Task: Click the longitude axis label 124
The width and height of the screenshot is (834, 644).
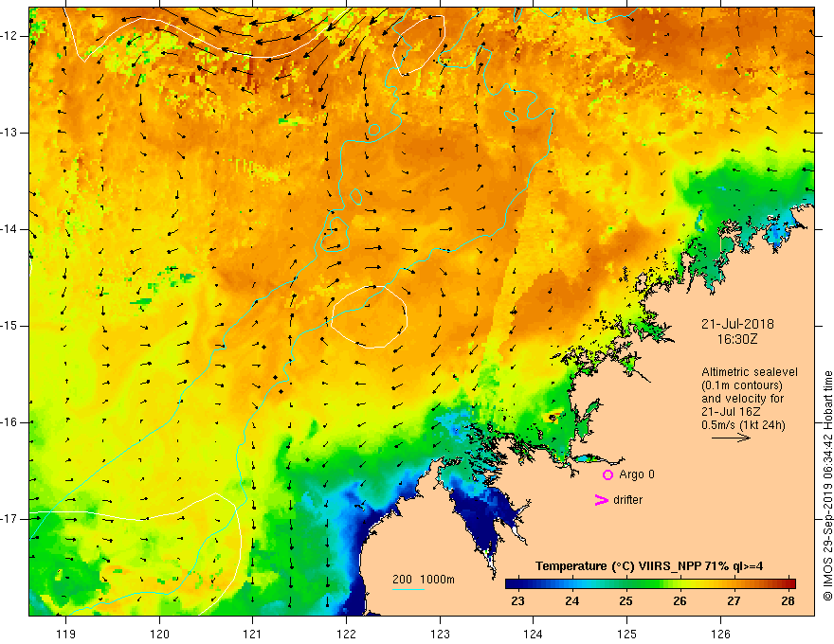Action: point(534,634)
